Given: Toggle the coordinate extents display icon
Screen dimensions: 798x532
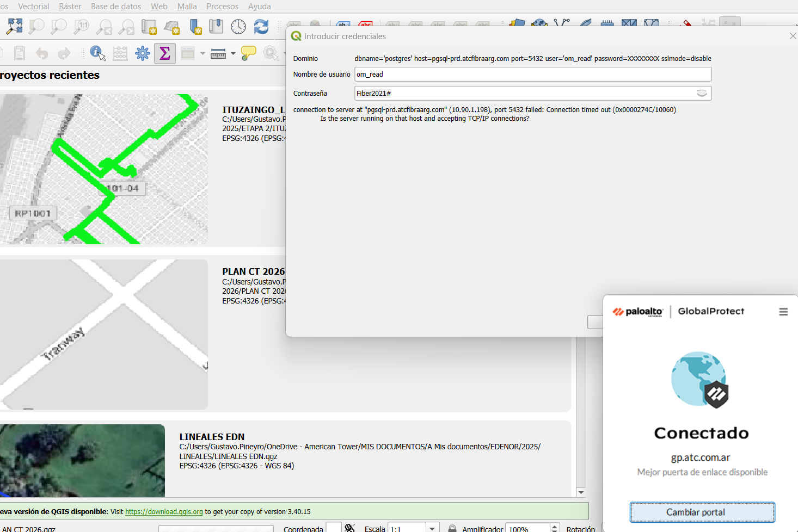Looking at the screenshot, I should click(x=350, y=528).
